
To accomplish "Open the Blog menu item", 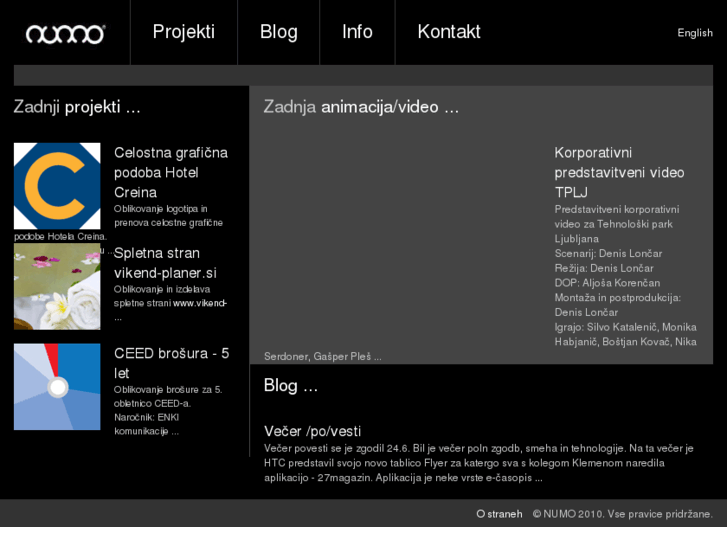I will [x=279, y=32].
